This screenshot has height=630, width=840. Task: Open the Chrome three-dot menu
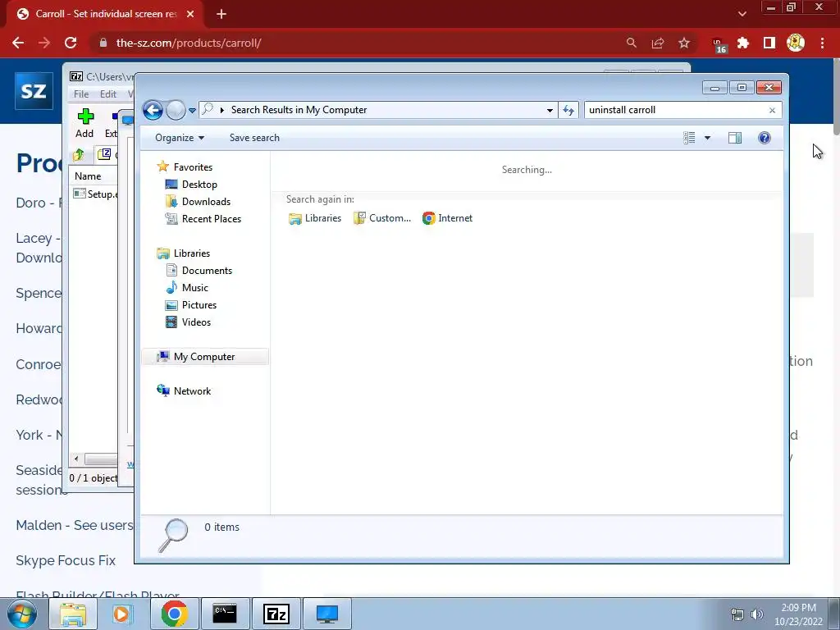click(822, 43)
